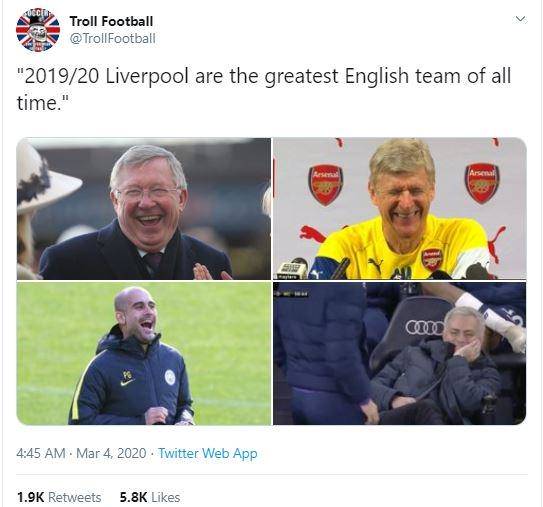
Task: View the 1.9K Retweets list
Action: pos(59,497)
